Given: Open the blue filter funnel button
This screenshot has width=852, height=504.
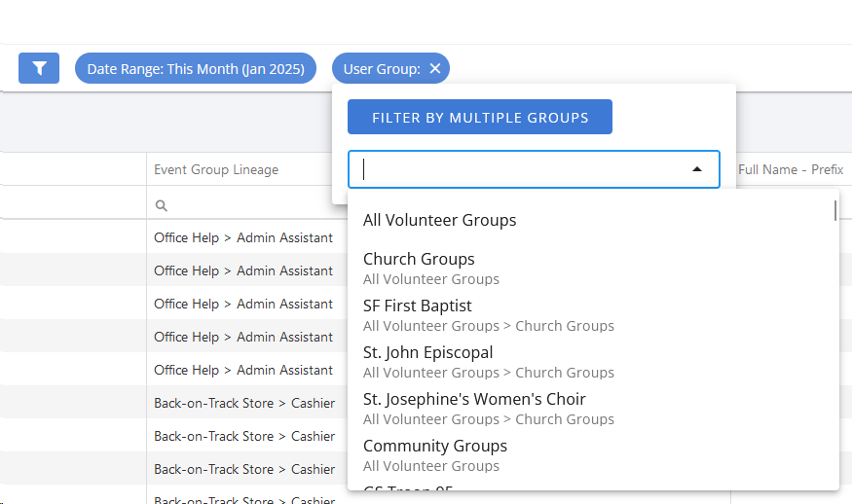Looking at the screenshot, I should click(x=39, y=68).
